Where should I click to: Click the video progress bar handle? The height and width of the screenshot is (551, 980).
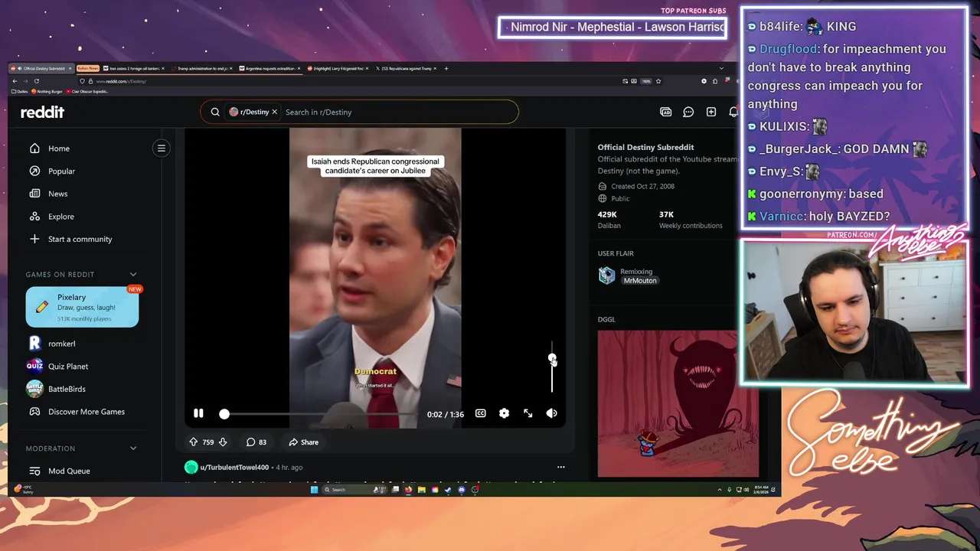224,414
